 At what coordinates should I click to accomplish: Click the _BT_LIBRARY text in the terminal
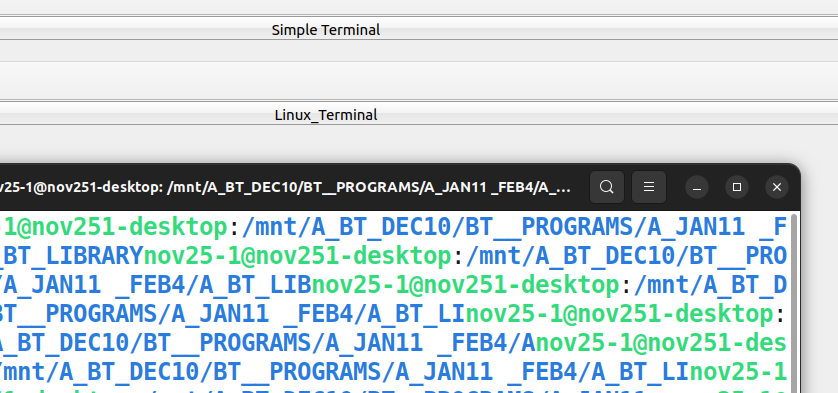point(72,256)
